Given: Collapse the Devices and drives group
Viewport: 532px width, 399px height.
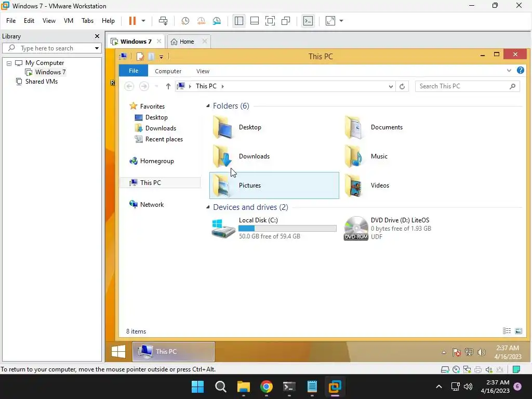Looking at the screenshot, I should coord(208,207).
